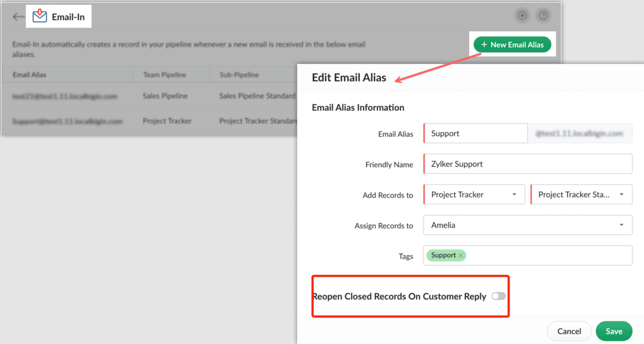
Task: Click the Email Alias column header
Action: click(30, 75)
